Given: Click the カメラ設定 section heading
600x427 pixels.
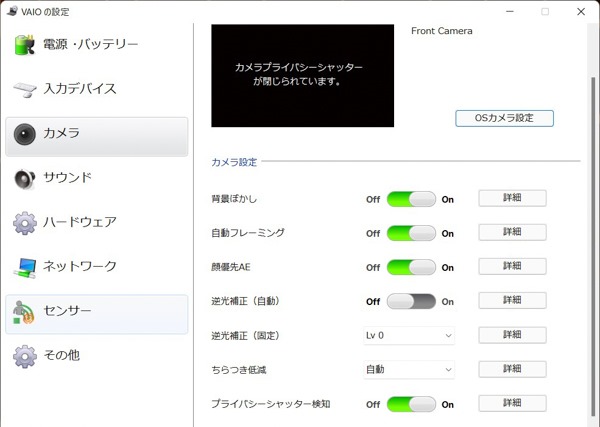Looking at the screenshot, I should 234,162.
